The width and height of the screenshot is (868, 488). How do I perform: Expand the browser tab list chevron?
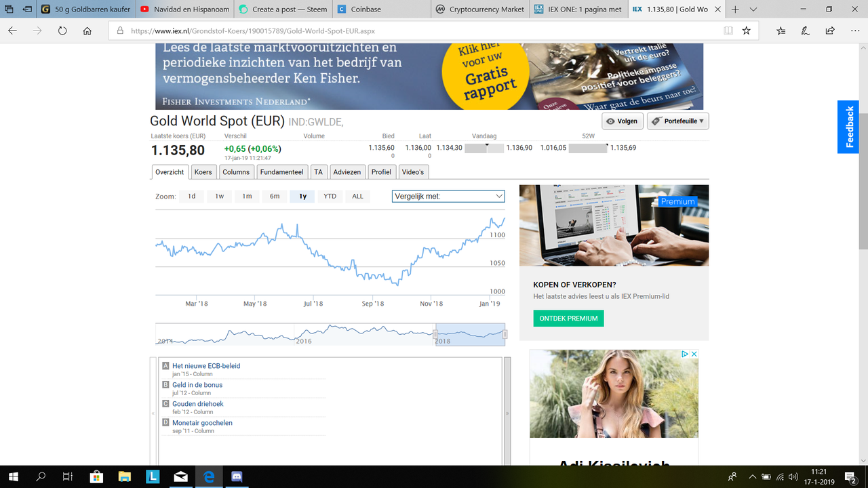(x=753, y=9)
